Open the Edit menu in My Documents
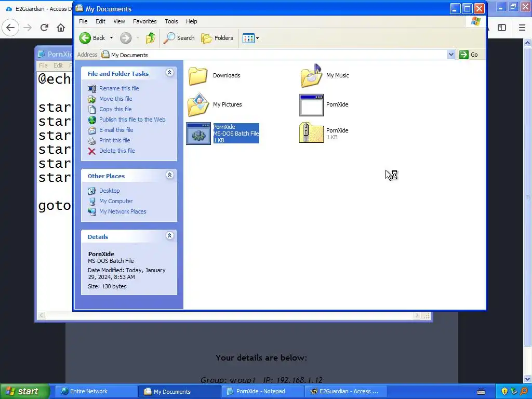The image size is (532, 399). tap(100, 21)
